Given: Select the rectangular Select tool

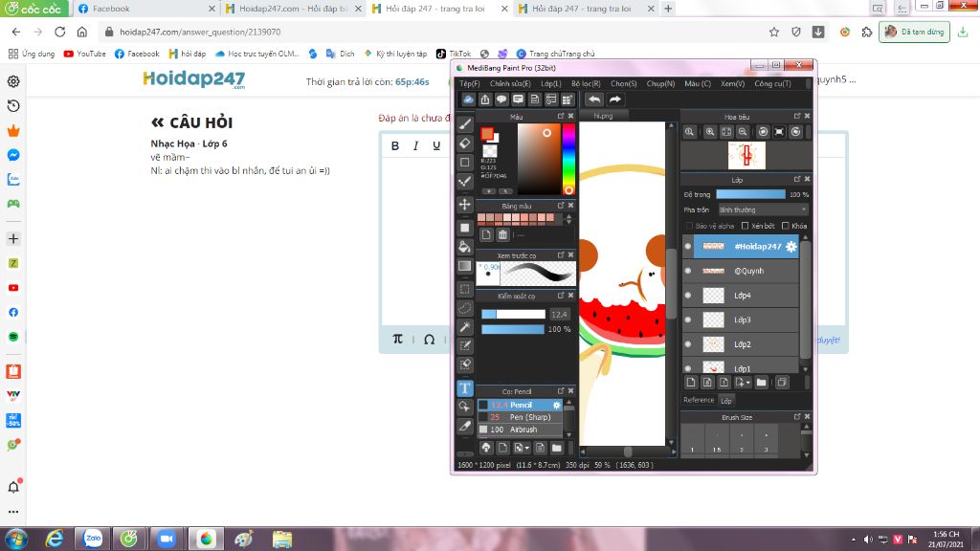Looking at the screenshot, I should (465, 289).
